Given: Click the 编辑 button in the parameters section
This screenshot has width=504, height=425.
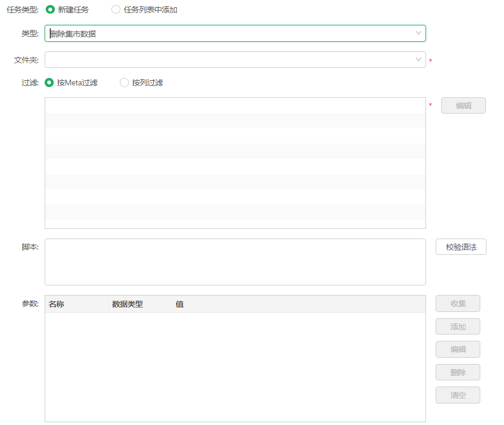Looking at the screenshot, I should coord(458,349).
